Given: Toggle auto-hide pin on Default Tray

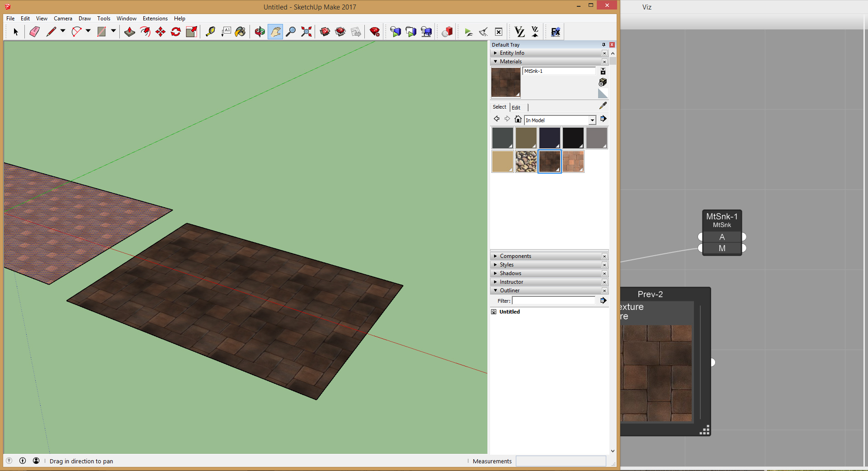Looking at the screenshot, I should pyautogui.click(x=604, y=45).
